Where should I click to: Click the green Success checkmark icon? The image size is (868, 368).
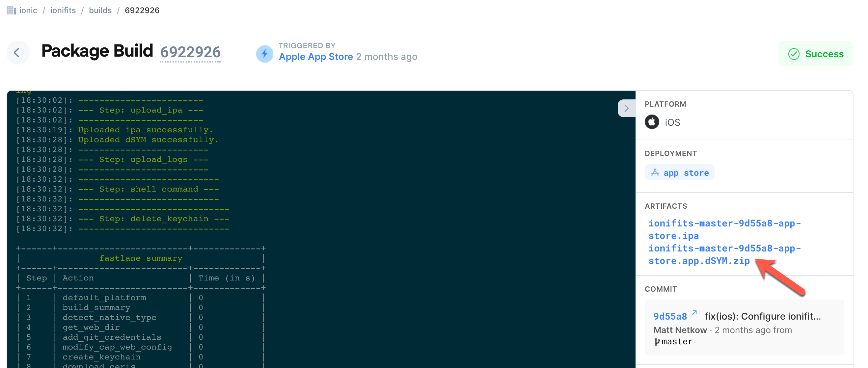[x=794, y=54]
